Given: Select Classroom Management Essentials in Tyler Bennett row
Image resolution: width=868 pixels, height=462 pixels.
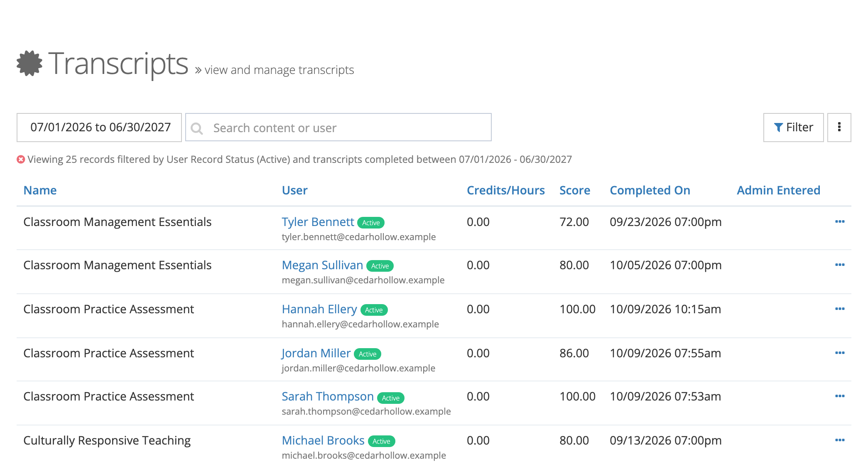Looking at the screenshot, I should 117,222.
